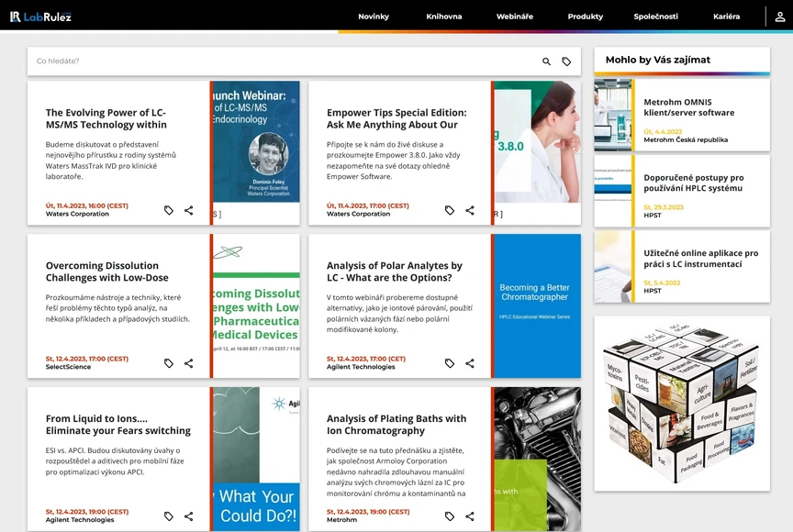
Task: Click 'Agilent Technologies' under Liquid to Ions card
Action: [x=80, y=520]
